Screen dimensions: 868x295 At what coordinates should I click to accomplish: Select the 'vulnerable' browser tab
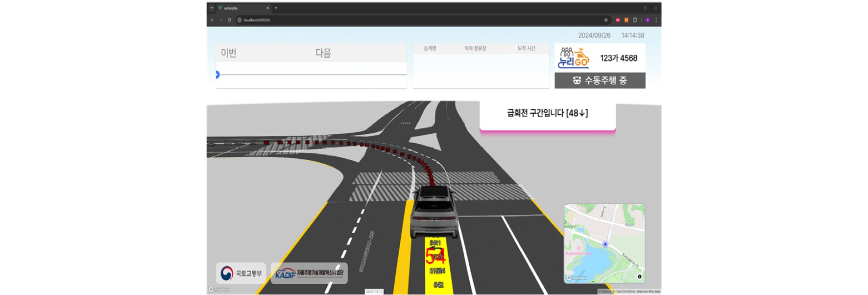(243, 8)
